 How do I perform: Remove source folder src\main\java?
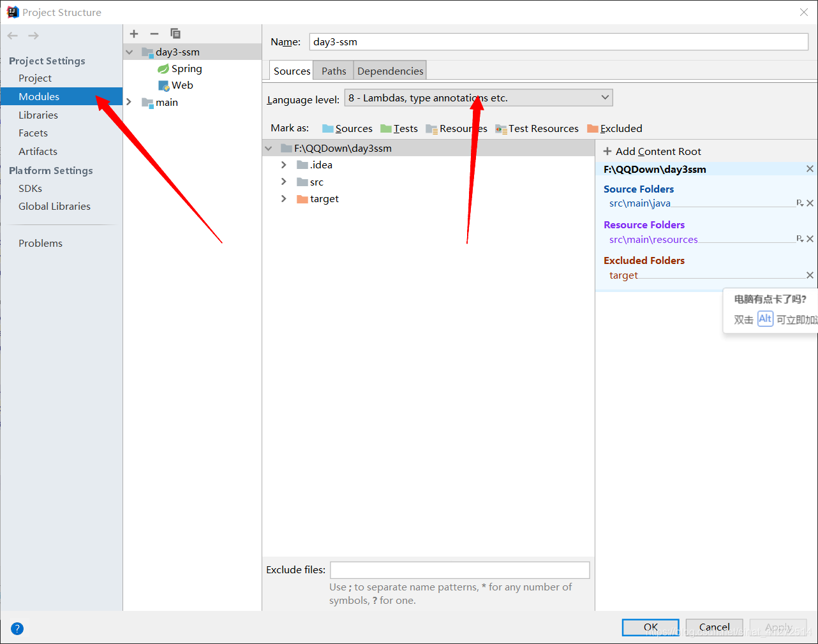[x=810, y=203]
